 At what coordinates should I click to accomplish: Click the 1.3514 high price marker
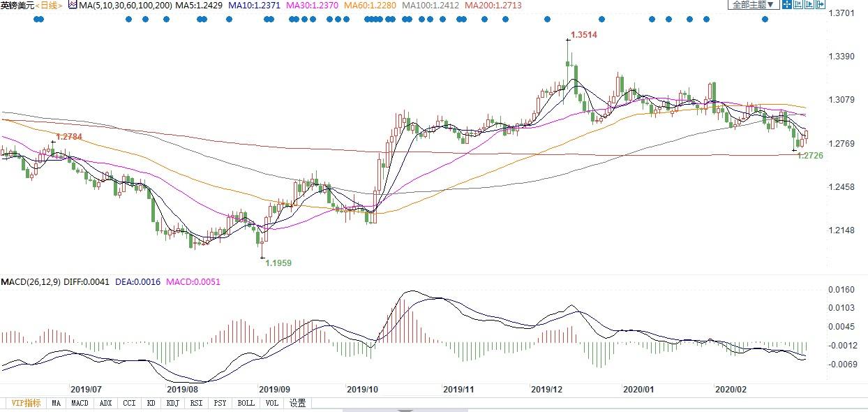pyautogui.click(x=584, y=34)
